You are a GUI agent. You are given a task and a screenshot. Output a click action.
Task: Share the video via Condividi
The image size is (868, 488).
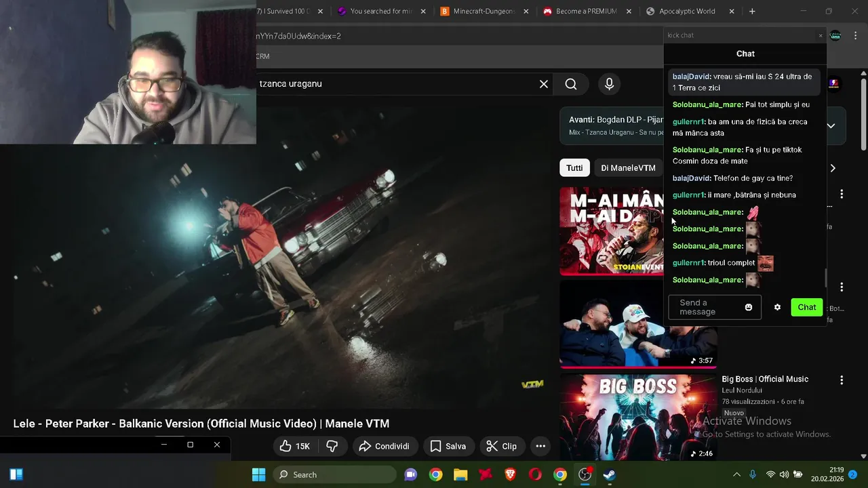tap(384, 446)
